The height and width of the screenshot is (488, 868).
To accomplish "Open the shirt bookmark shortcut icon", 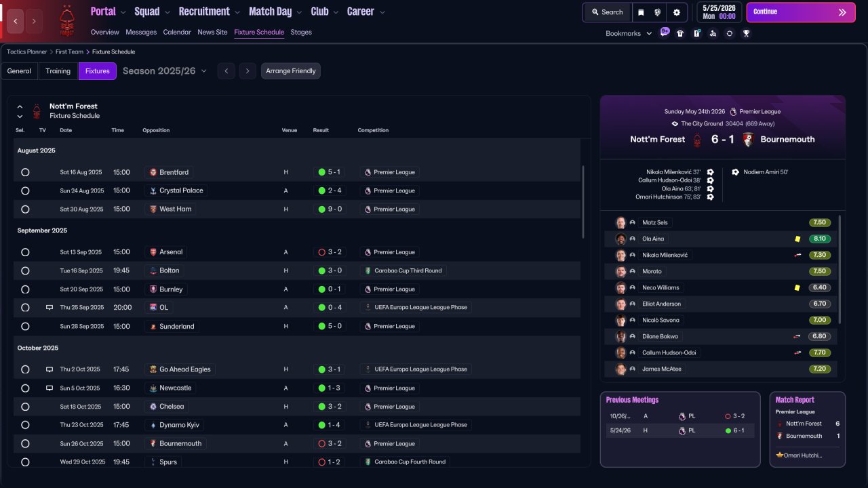I will (x=680, y=33).
